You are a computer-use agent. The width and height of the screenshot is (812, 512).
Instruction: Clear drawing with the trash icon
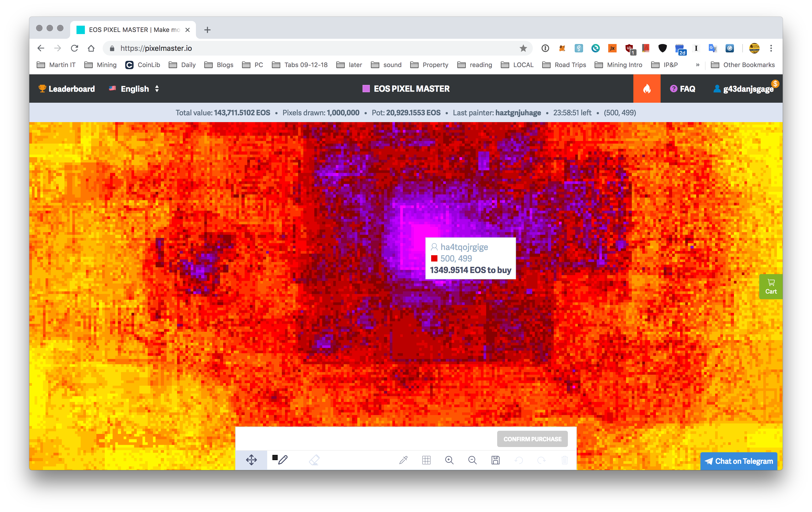564,460
